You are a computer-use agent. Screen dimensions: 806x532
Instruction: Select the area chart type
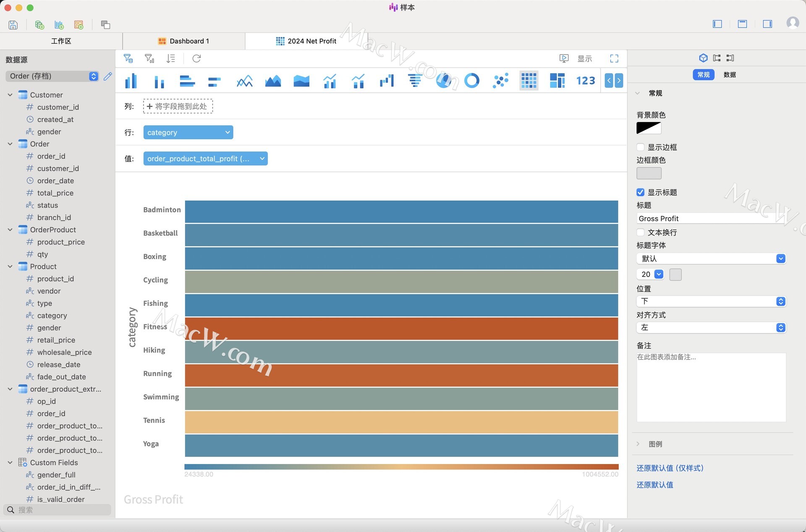pyautogui.click(x=273, y=80)
